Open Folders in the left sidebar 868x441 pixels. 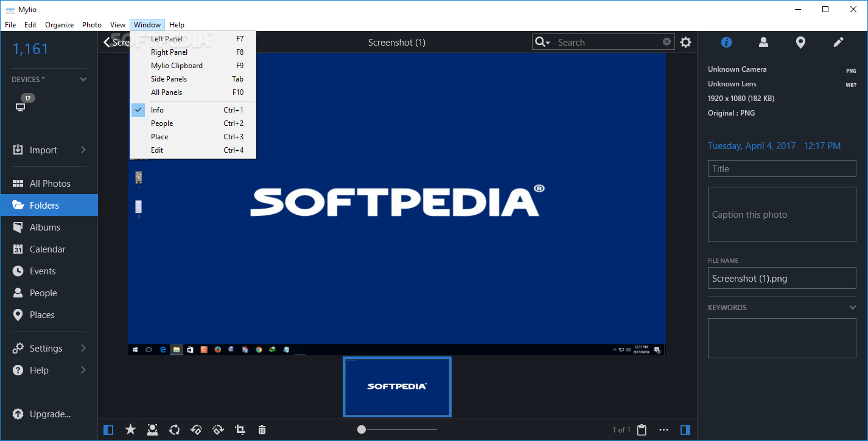tap(49, 206)
